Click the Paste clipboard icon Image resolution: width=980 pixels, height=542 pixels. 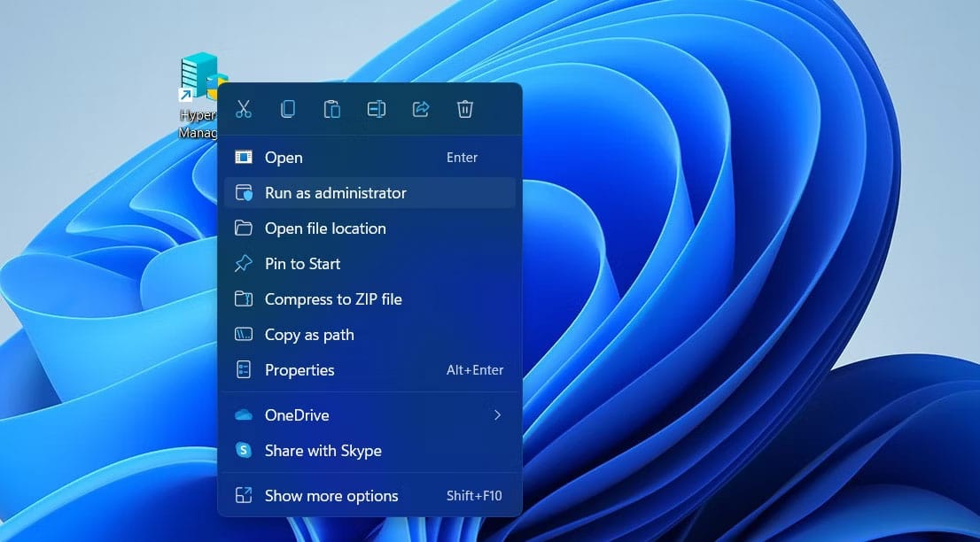click(x=332, y=109)
